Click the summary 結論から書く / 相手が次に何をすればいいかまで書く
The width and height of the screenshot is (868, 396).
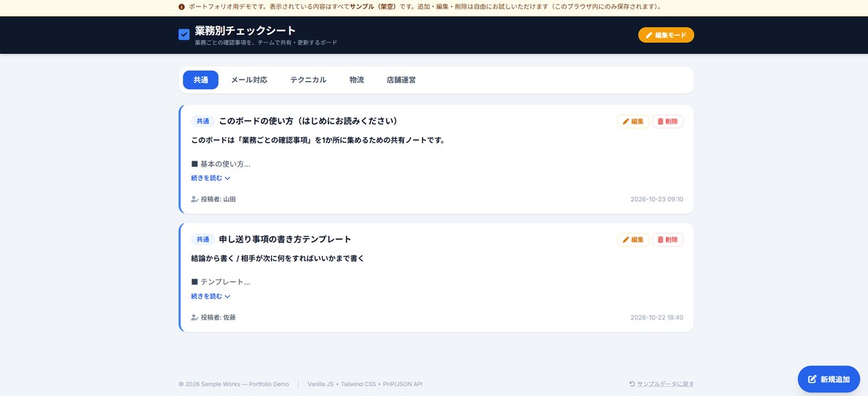coord(277,259)
